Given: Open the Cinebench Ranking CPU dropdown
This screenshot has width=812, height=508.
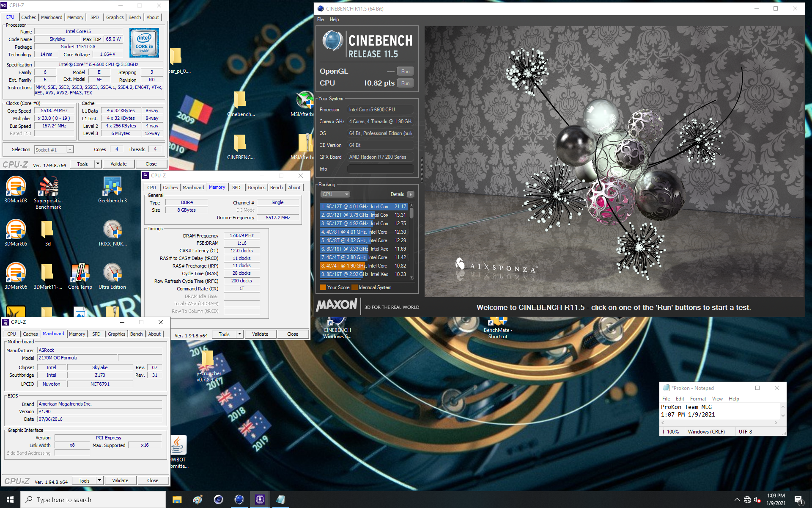Looking at the screenshot, I should pyautogui.click(x=335, y=194).
